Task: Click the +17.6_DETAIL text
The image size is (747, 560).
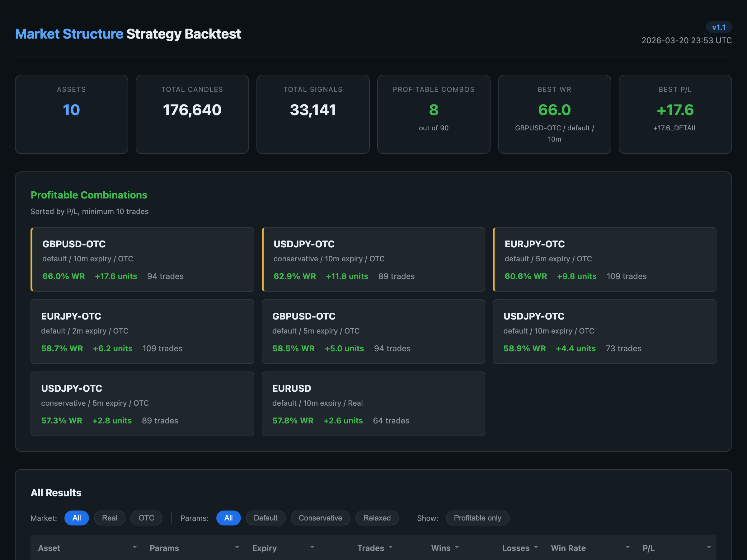Action: [x=675, y=128]
